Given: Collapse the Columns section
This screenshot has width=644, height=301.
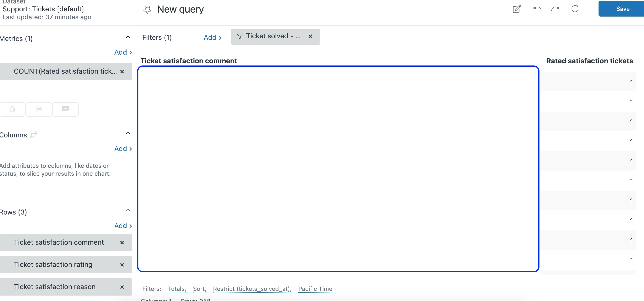Looking at the screenshot, I should tap(128, 133).
